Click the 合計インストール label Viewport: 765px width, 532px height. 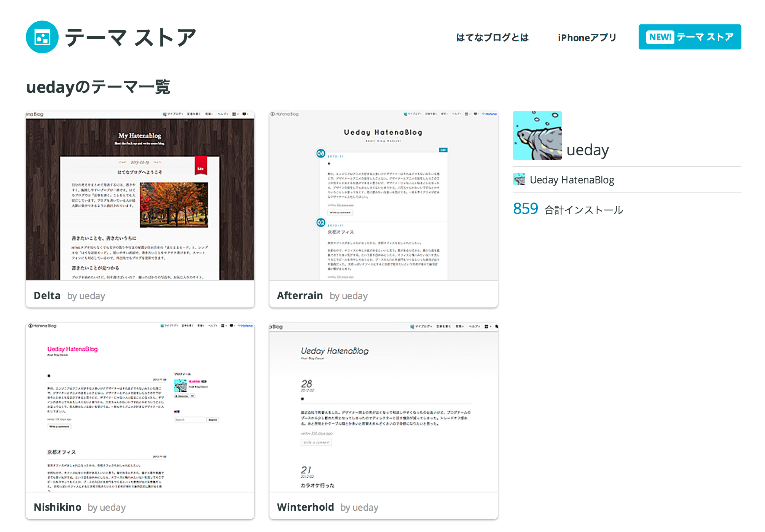coord(584,210)
